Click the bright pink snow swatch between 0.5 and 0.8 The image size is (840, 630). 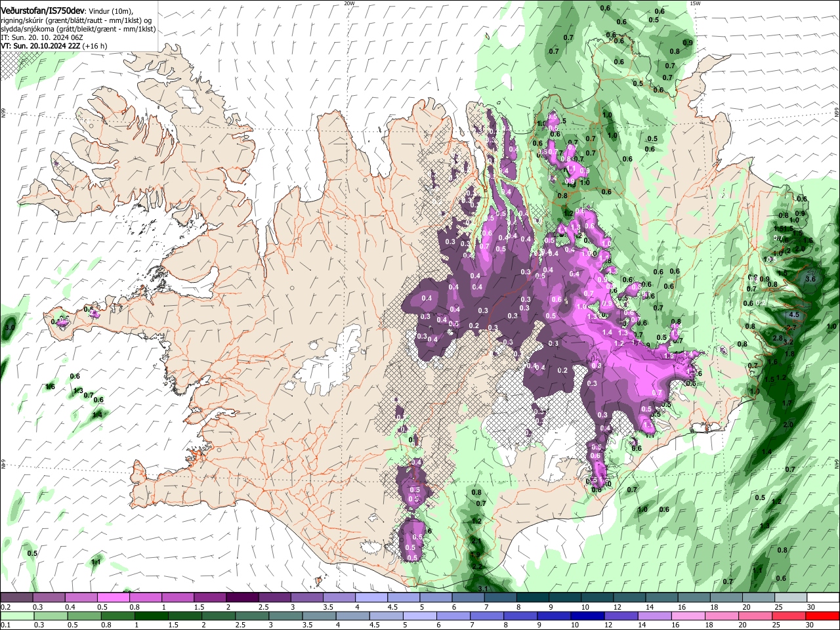(x=113, y=598)
